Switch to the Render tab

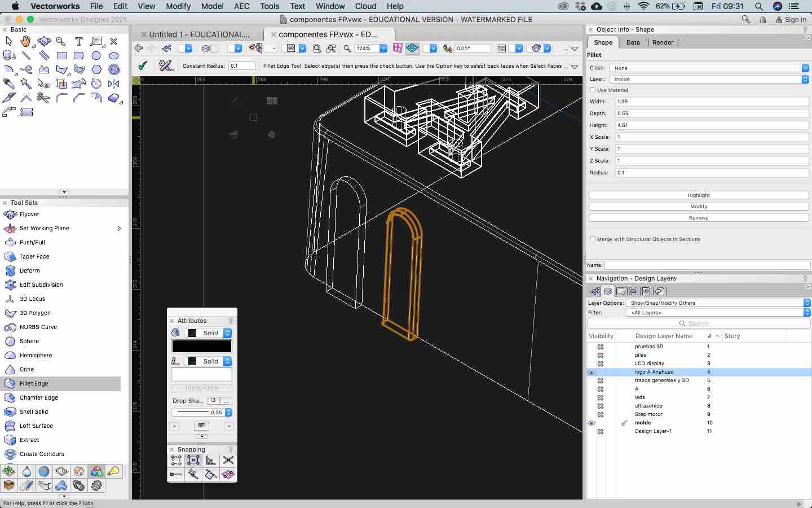(663, 42)
